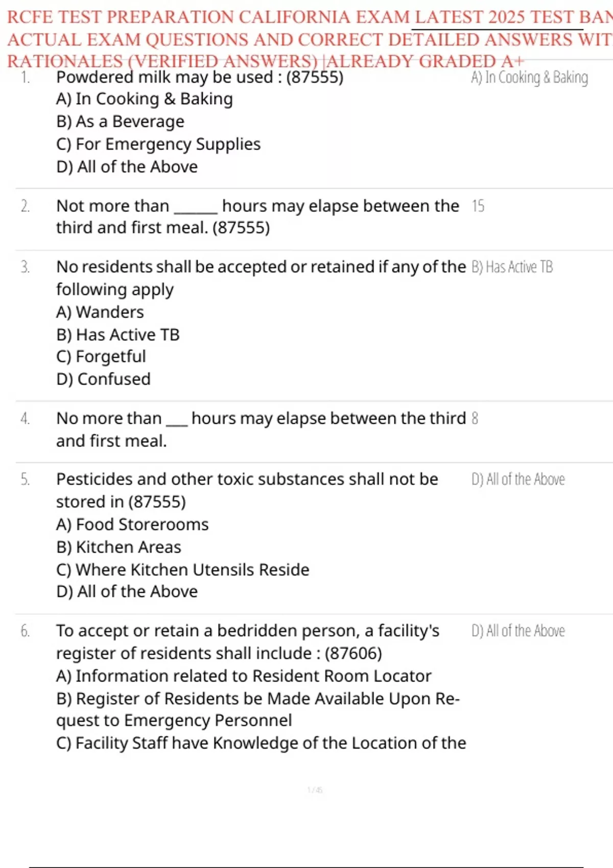Pick "D) All of the Above" under question 1
Image resolution: width=613 pixels, height=868 pixels.
(x=127, y=166)
